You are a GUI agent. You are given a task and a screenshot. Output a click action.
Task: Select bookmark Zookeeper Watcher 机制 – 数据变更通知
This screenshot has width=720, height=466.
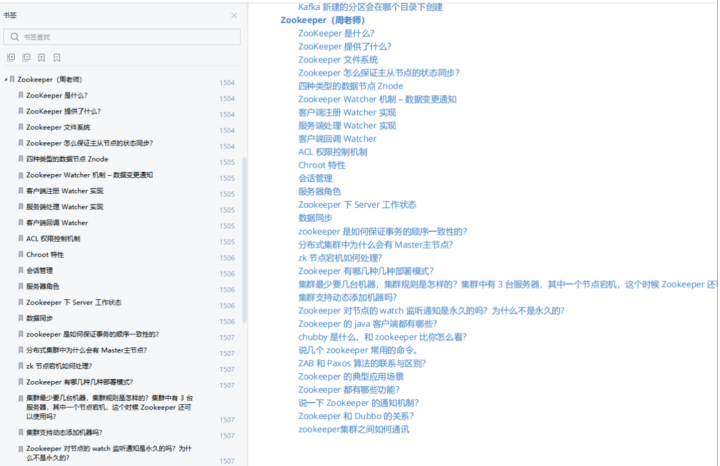point(90,175)
